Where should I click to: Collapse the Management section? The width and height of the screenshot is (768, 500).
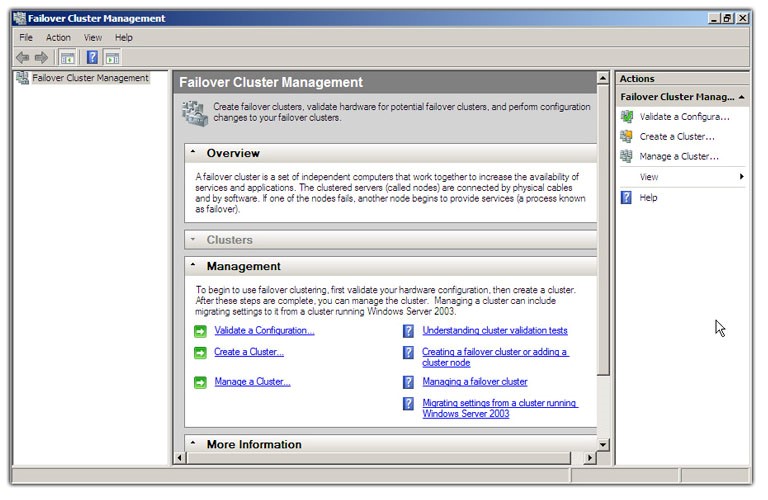[193, 265]
